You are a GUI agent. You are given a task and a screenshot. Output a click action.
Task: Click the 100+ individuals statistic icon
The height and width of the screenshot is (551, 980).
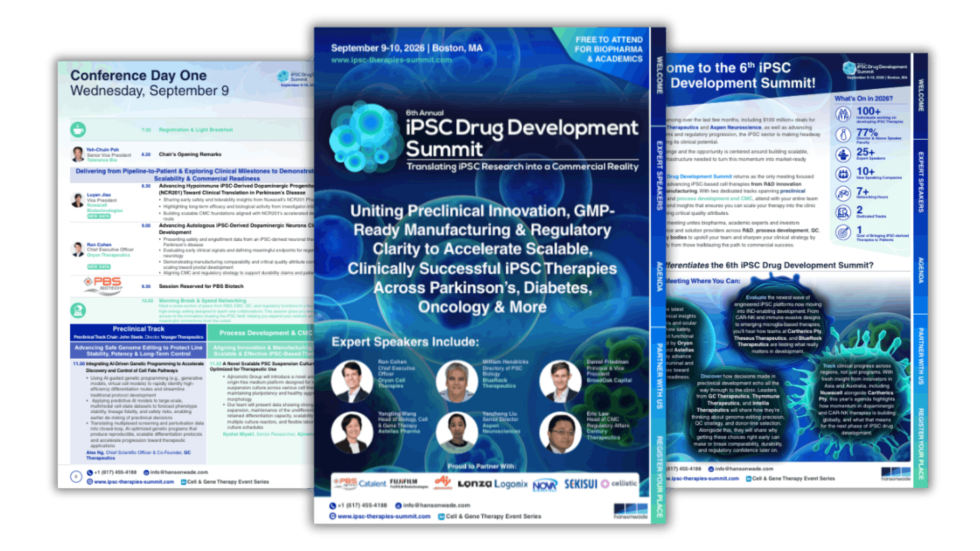[843, 114]
